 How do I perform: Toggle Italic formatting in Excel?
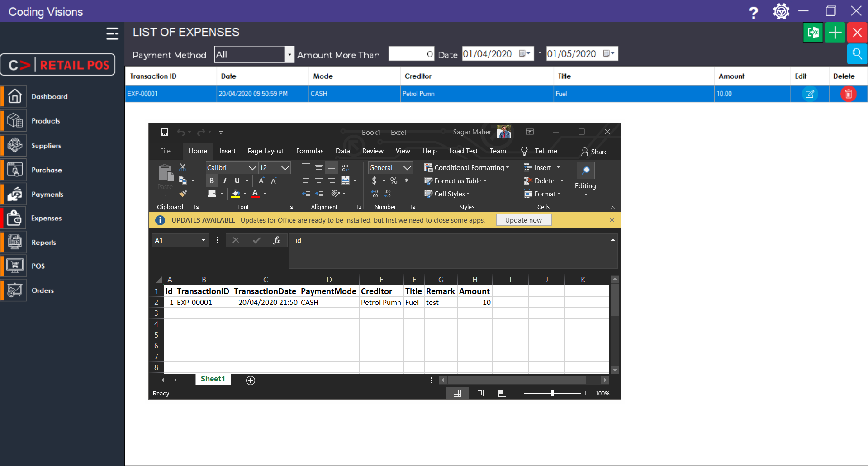[x=224, y=181]
